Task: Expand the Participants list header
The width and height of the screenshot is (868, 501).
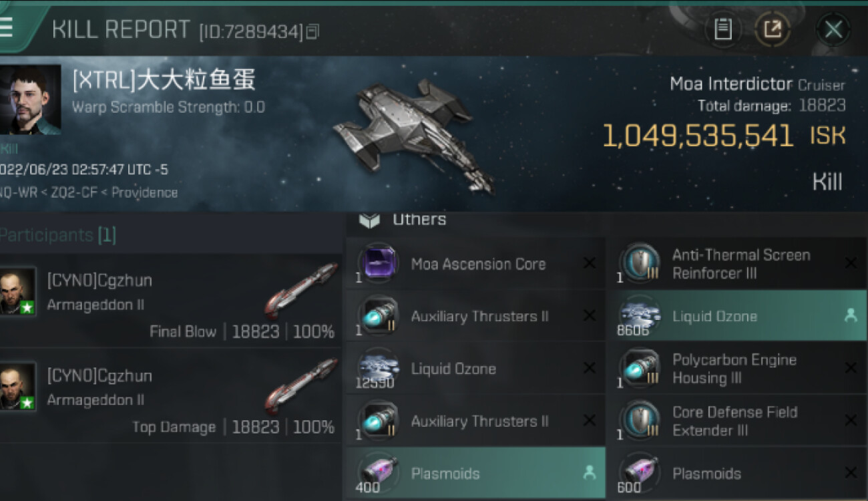Action: pyautogui.click(x=58, y=235)
